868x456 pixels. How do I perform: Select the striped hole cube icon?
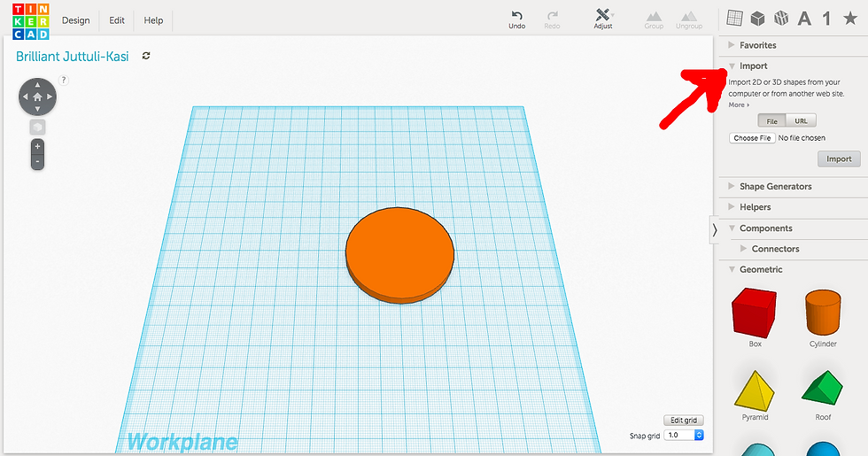pyautogui.click(x=781, y=19)
